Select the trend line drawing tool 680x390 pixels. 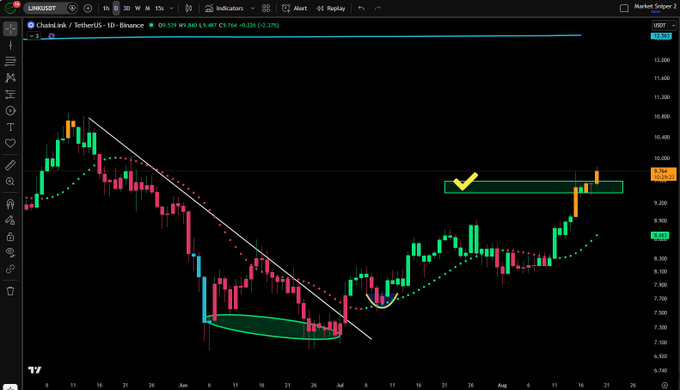coord(10,45)
